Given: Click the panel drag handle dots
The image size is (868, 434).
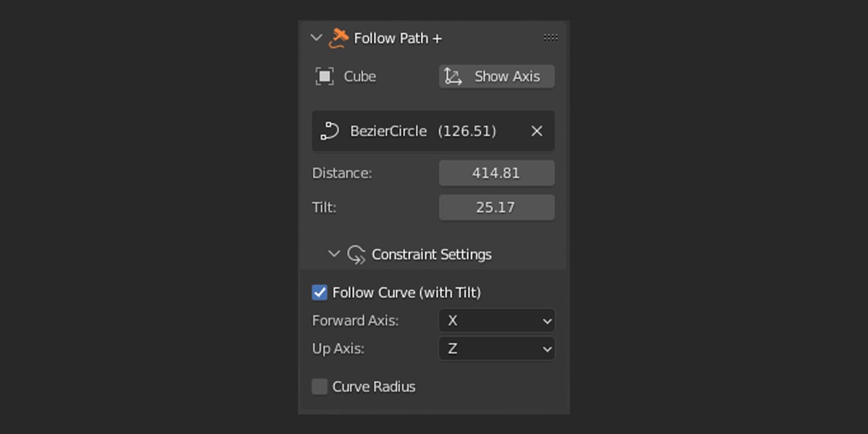Looking at the screenshot, I should (550, 38).
